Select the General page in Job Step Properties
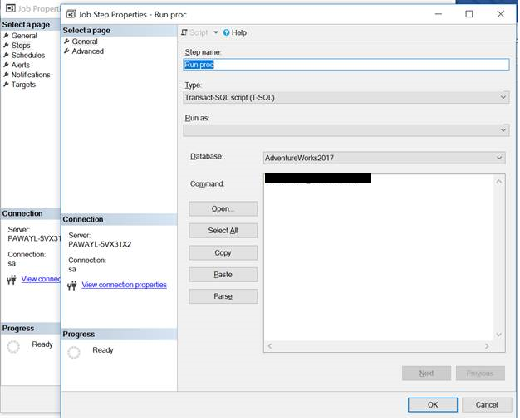Screen dimensions: 520x420 point(84,42)
